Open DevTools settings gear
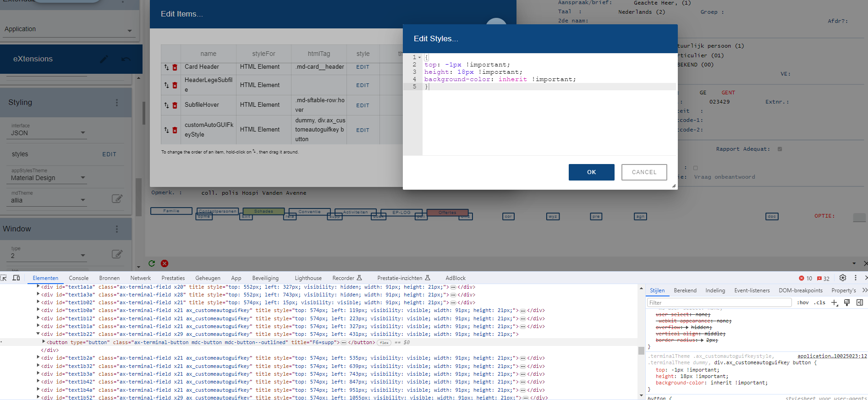This screenshot has height=400, width=868. coord(842,278)
